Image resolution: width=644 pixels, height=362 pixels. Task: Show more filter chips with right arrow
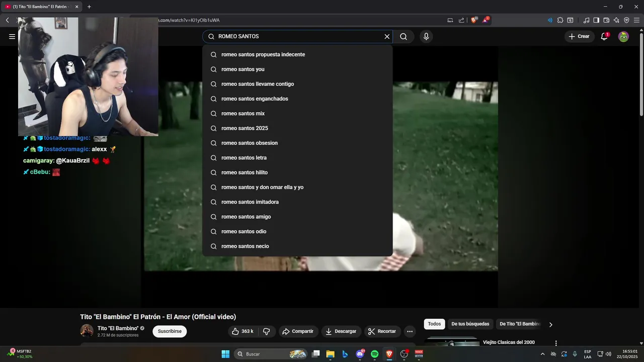click(x=550, y=324)
